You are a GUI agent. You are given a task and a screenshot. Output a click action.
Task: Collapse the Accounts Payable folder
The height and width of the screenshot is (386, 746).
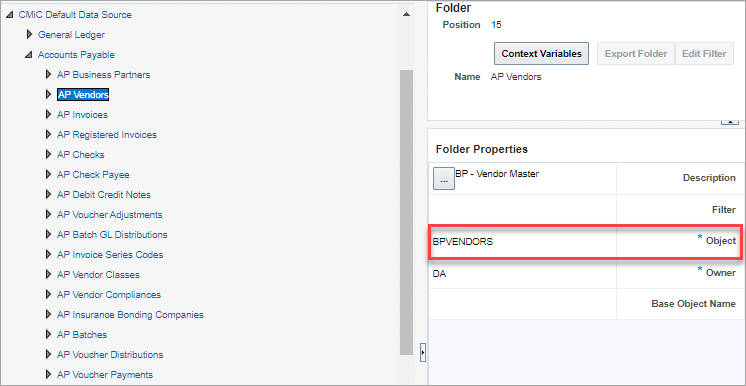coord(29,55)
